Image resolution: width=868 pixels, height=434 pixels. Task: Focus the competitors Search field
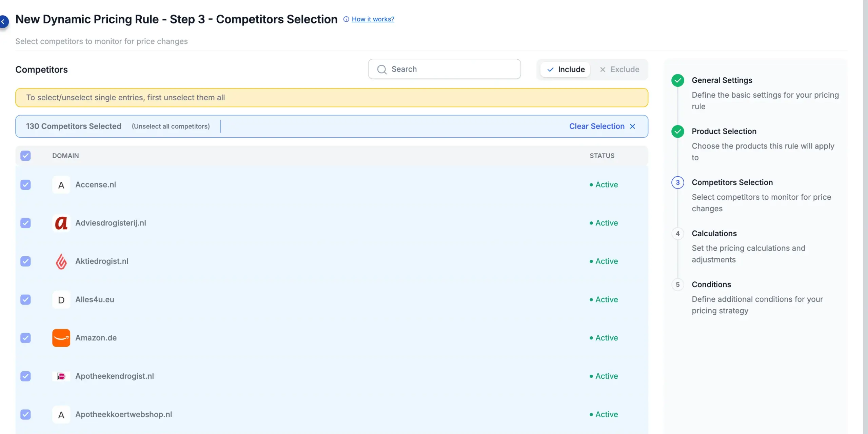coord(444,69)
